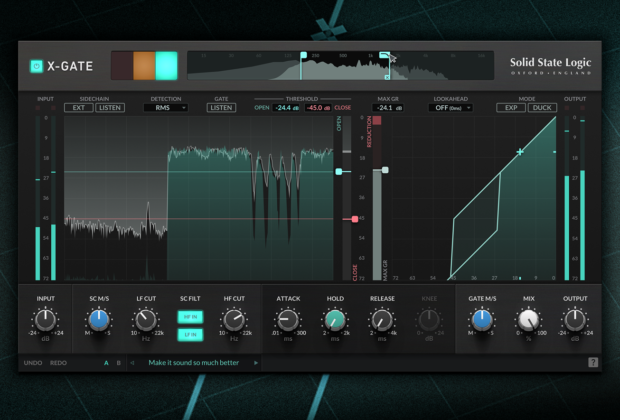
Task: Select preset slot A
Action: (x=106, y=363)
